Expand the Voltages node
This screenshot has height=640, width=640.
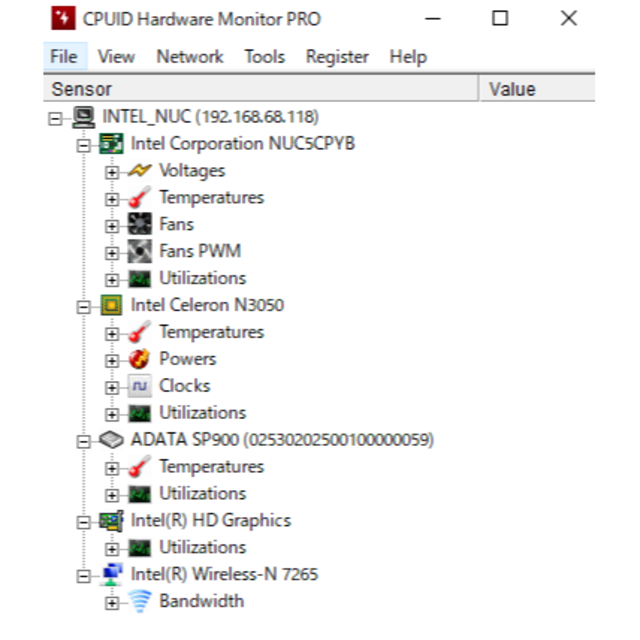(111, 173)
